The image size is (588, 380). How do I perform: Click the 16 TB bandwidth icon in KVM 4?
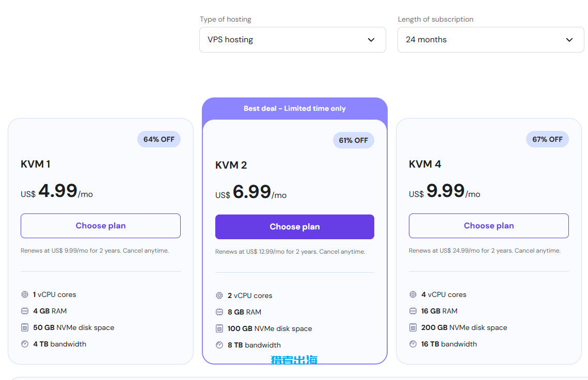tap(413, 344)
